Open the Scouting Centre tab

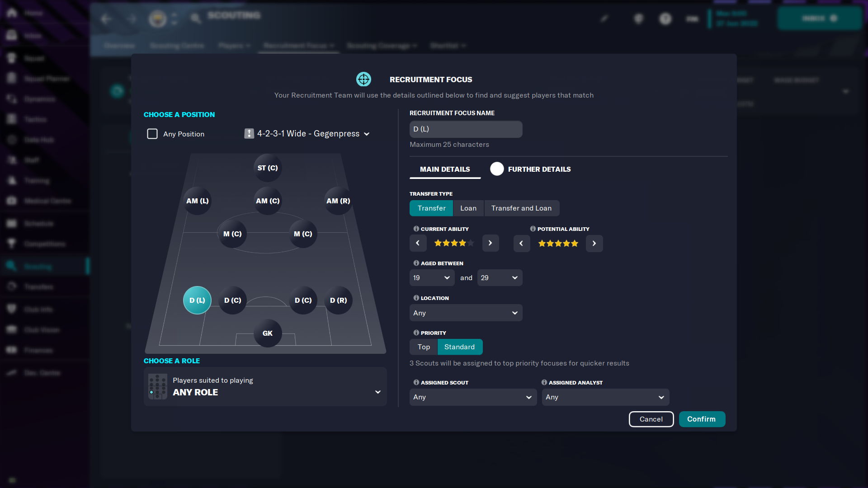(177, 46)
